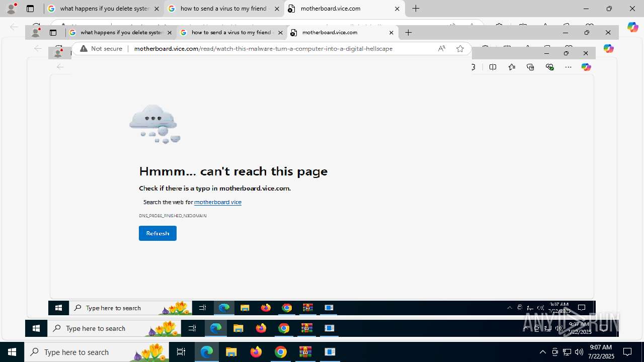Click the 'Not secure' site info indicator

tap(101, 49)
